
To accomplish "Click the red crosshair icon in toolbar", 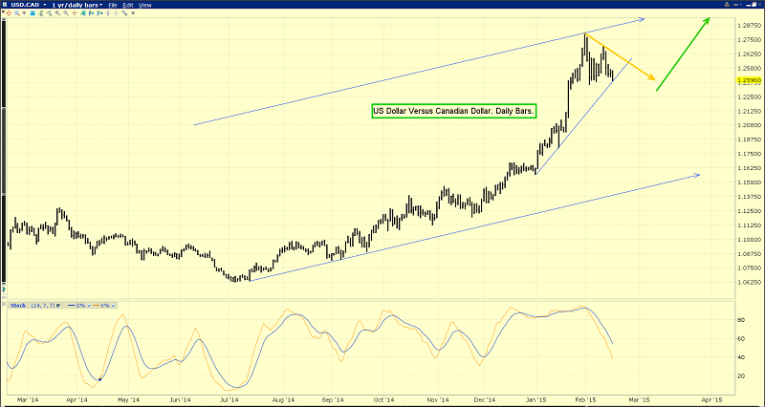I will point(8,13).
